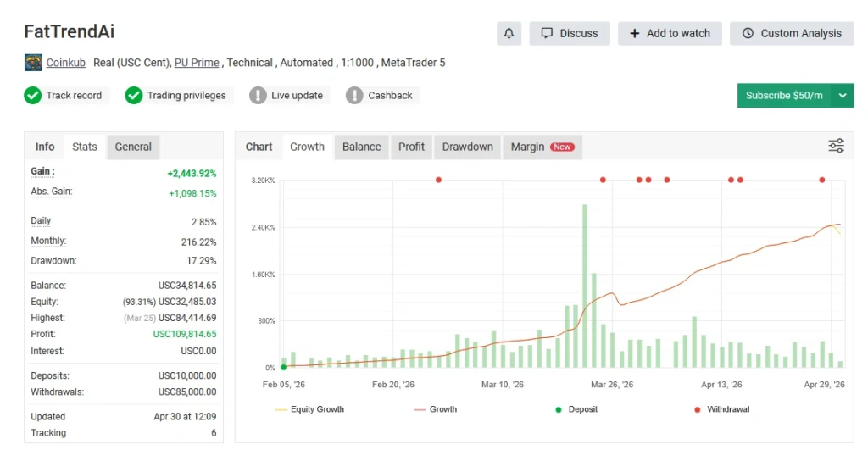Click the +2,443.92% gain value

192,173
